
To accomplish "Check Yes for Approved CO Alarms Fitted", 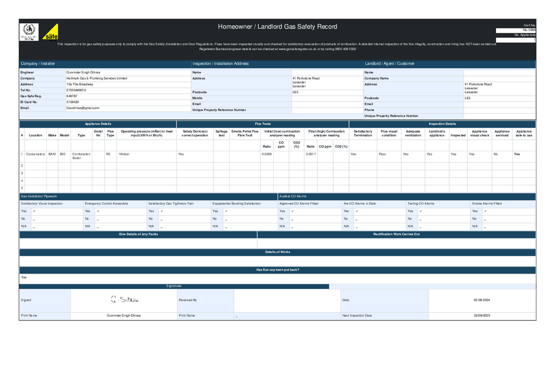I will [293, 211].
